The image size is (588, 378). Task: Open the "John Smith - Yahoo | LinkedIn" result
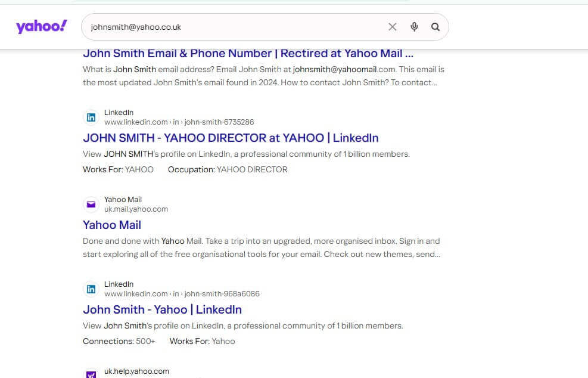[x=162, y=309]
